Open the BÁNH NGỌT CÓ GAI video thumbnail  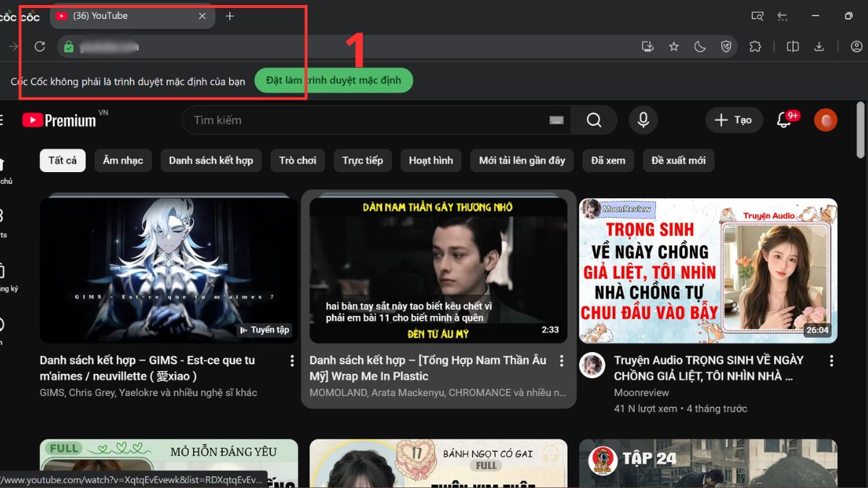pyautogui.click(x=438, y=463)
